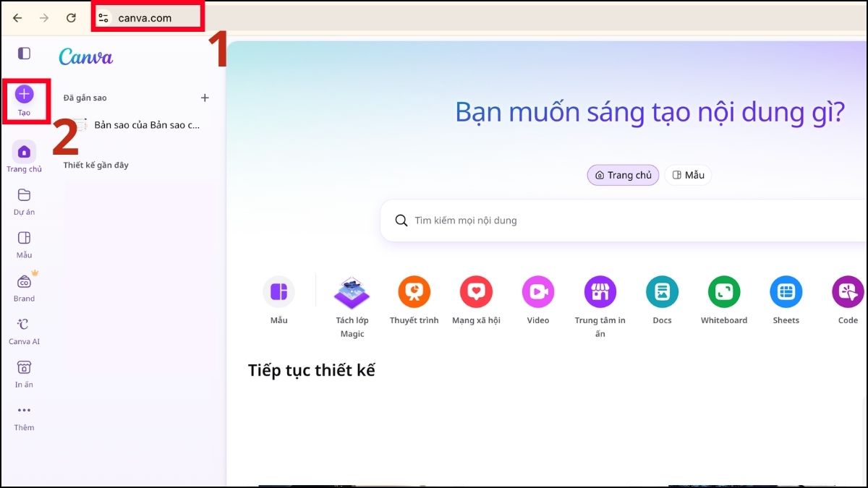Image resolution: width=868 pixels, height=488 pixels.
Task: Choose the Sheets category icon
Action: click(x=786, y=292)
